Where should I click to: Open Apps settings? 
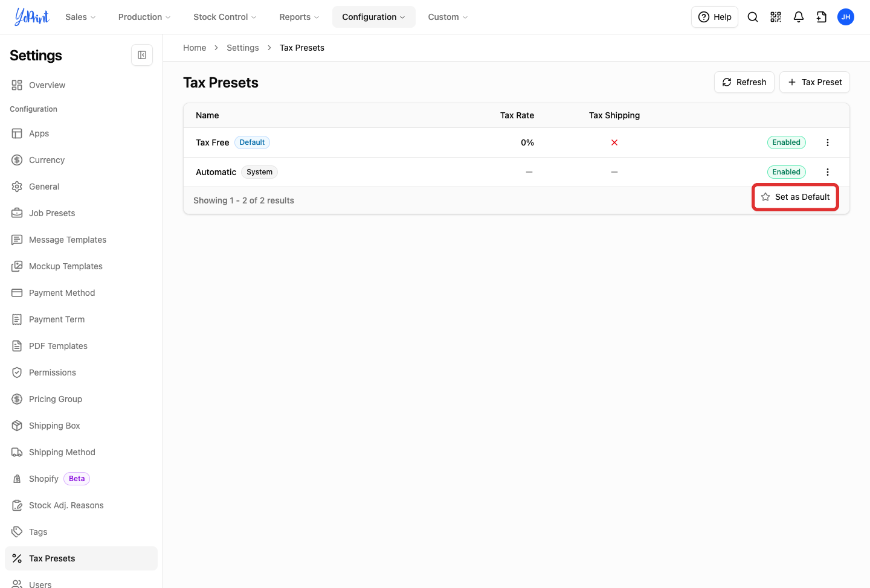coord(81,133)
